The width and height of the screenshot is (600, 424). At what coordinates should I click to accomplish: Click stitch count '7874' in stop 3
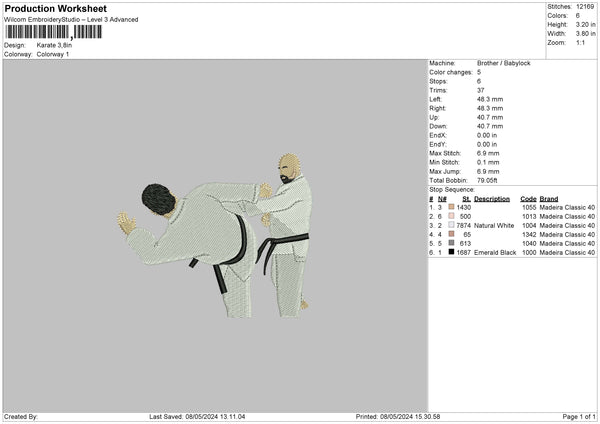coord(464,225)
